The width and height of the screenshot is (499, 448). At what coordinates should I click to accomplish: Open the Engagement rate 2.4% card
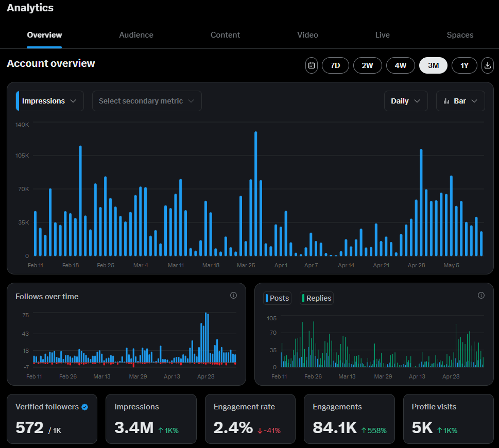click(x=250, y=419)
